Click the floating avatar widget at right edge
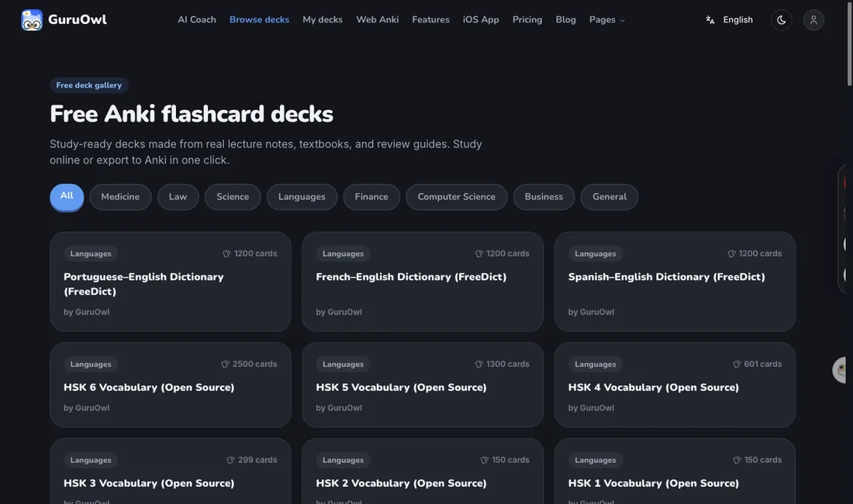Screen dimensions: 853x504 840,371
